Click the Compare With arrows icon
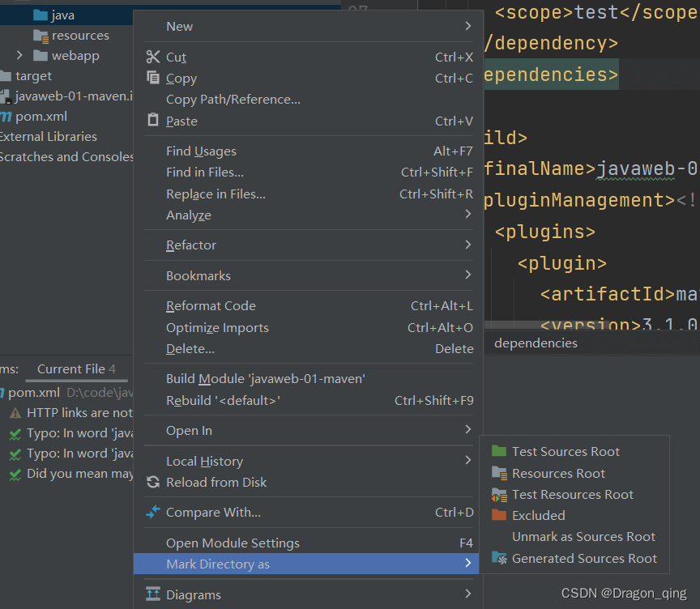 coord(153,512)
